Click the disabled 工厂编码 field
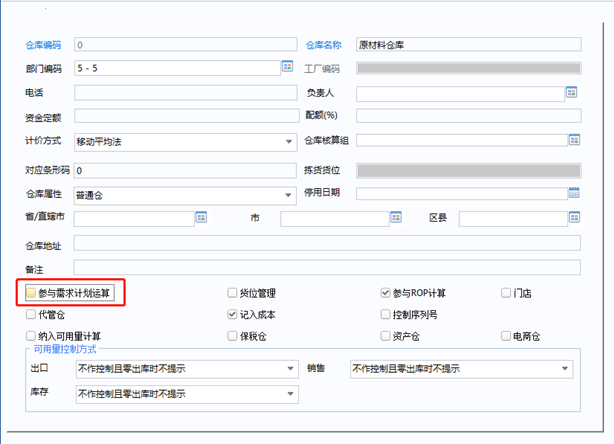Image resolution: width=614 pixels, height=444 pixels. 469,68
